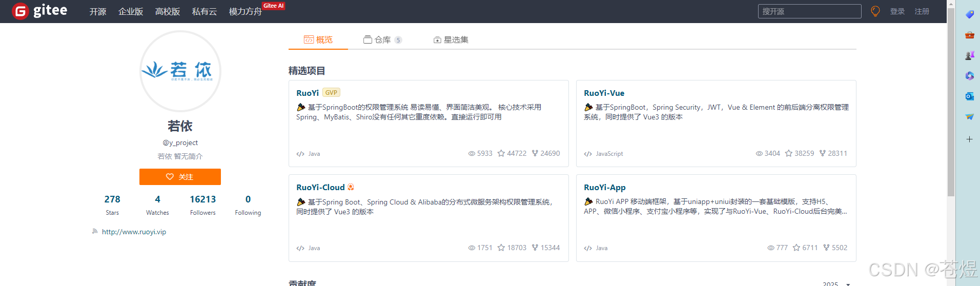Screen dimensions: 980x286
Task: Open the red toolbox icon in browser sidebar
Action: coord(969,35)
